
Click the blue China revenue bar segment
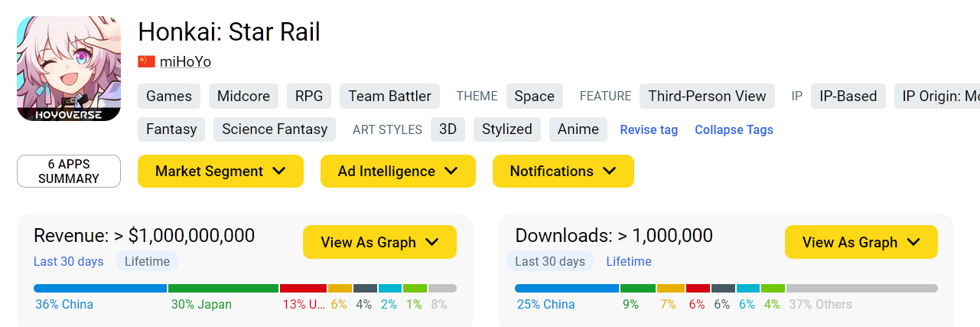point(100,289)
